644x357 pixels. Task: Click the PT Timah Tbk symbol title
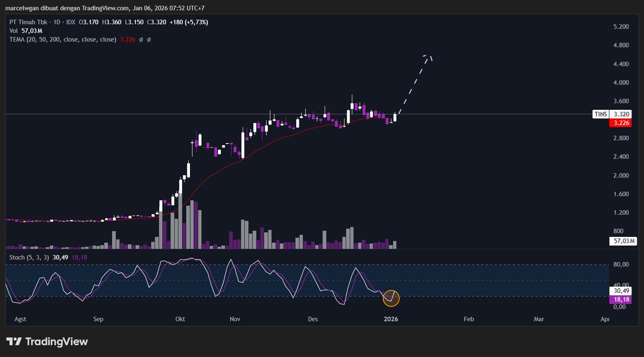click(30, 22)
